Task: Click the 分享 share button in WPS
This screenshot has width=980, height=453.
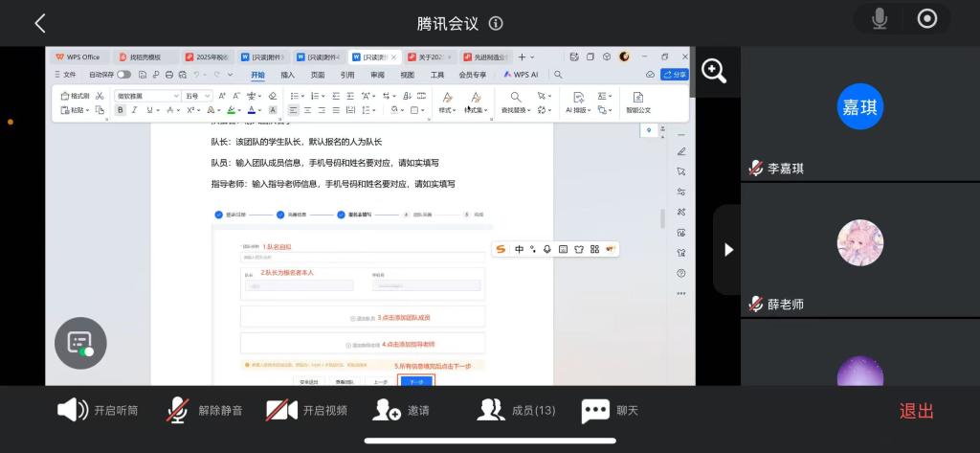Action: [675, 74]
